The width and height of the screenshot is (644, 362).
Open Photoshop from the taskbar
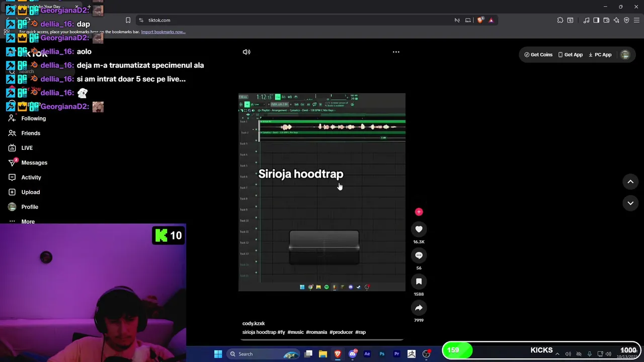click(382, 354)
